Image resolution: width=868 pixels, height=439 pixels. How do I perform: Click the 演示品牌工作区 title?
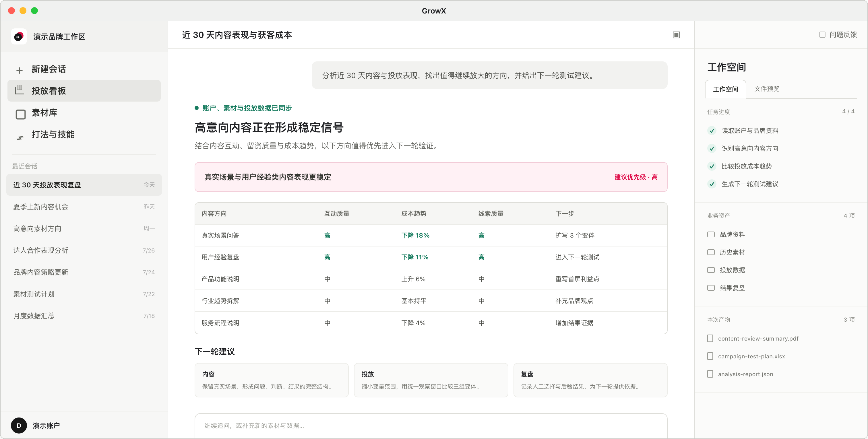(59, 36)
